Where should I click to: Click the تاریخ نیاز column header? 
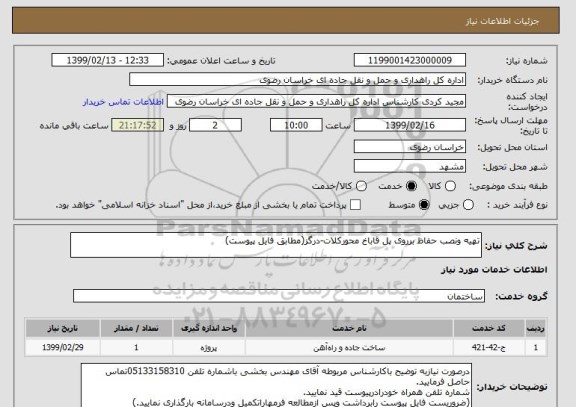(x=63, y=328)
